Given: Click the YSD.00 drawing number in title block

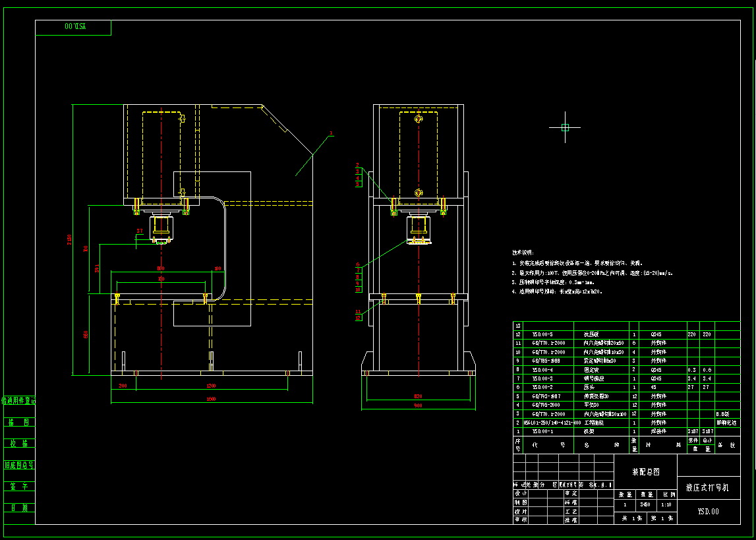Looking at the screenshot, I should [x=709, y=511].
